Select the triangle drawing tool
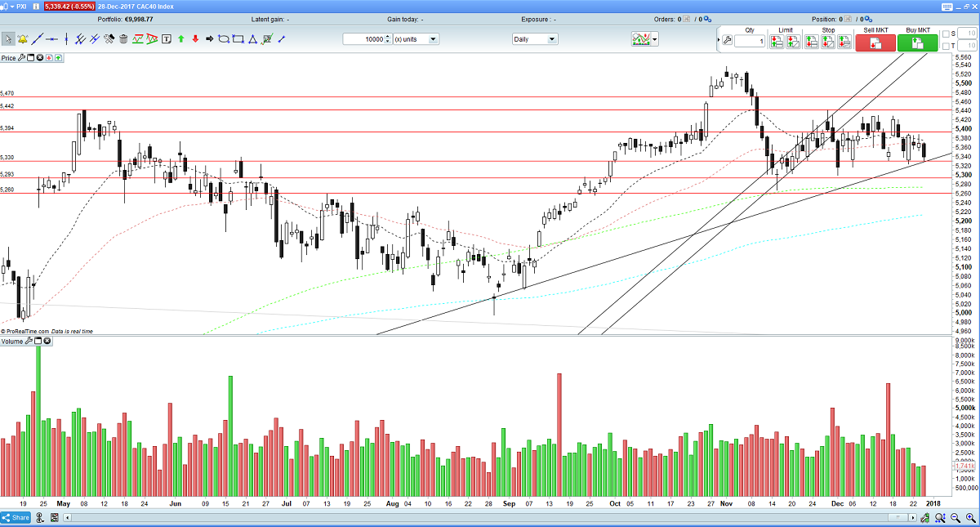 252,38
